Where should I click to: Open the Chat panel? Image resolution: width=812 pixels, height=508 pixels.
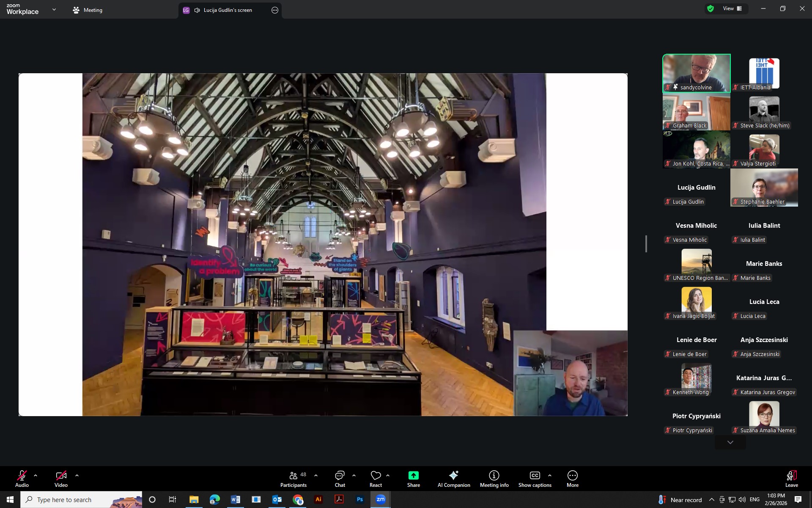340,479
